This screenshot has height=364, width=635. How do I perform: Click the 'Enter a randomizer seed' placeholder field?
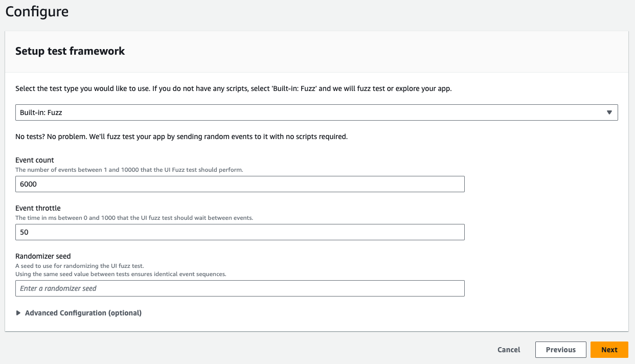[x=58, y=288]
